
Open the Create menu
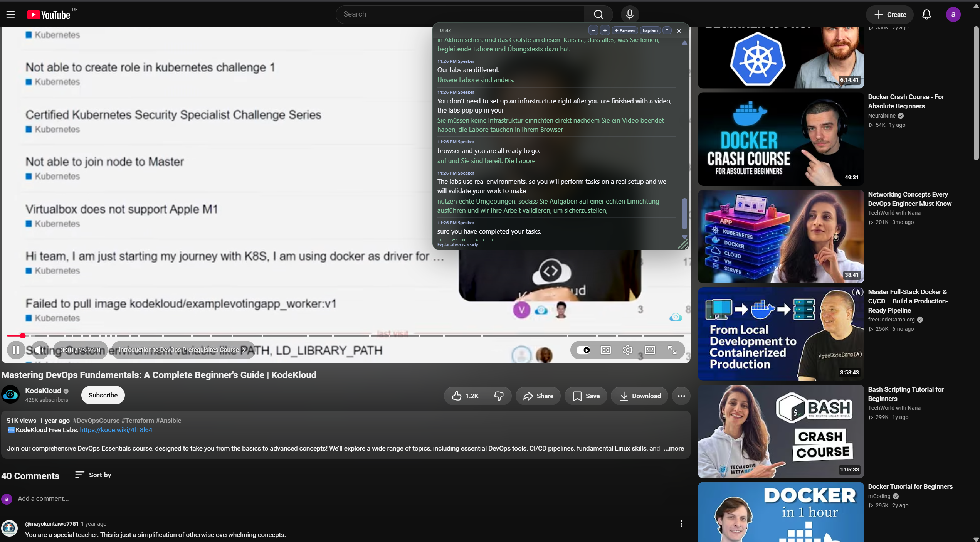point(889,15)
